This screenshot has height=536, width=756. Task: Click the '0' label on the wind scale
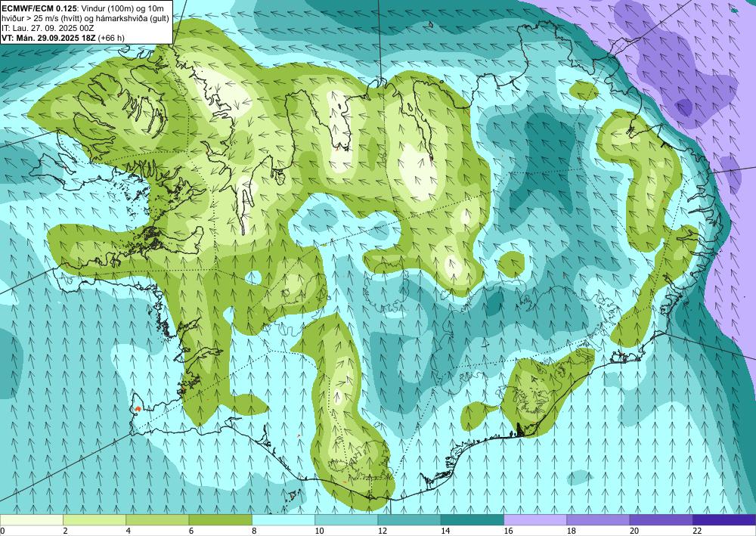[x=2, y=531]
